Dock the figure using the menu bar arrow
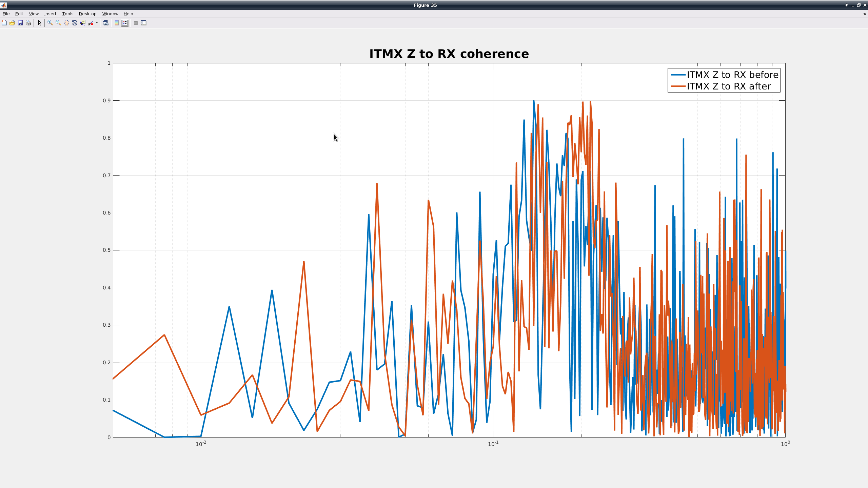This screenshot has height=488, width=868. pos(865,14)
